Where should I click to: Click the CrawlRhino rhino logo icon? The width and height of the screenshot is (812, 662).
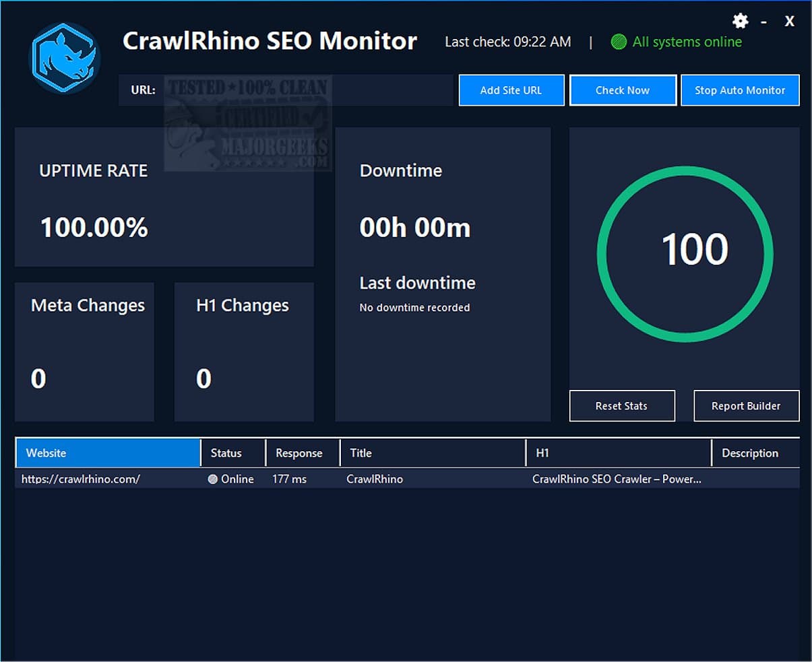64,56
